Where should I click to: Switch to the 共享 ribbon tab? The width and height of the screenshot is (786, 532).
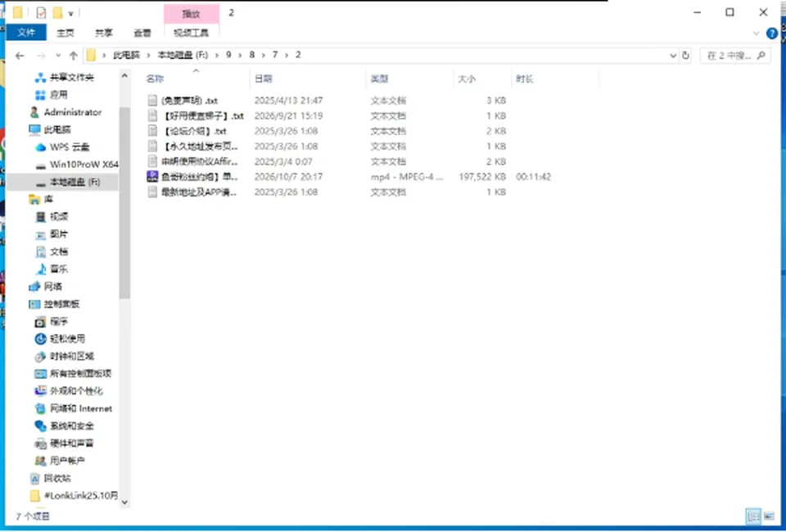(104, 33)
